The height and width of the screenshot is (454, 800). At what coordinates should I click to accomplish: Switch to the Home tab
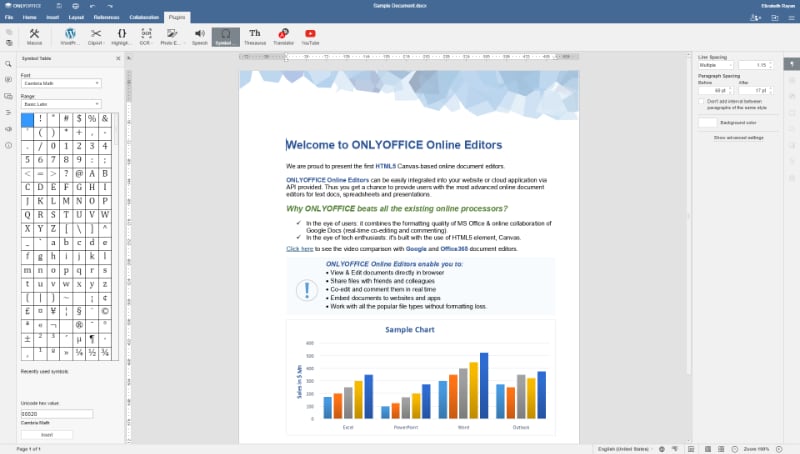coord(30,17)
